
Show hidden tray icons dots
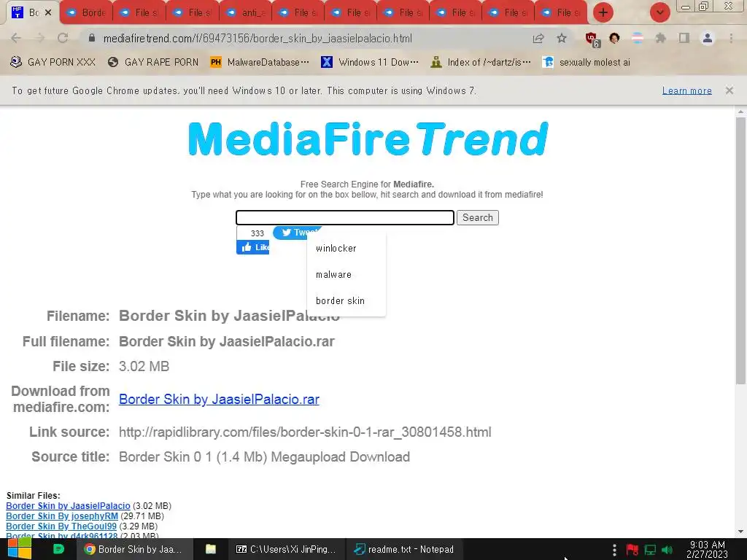(x=614, y=550)
